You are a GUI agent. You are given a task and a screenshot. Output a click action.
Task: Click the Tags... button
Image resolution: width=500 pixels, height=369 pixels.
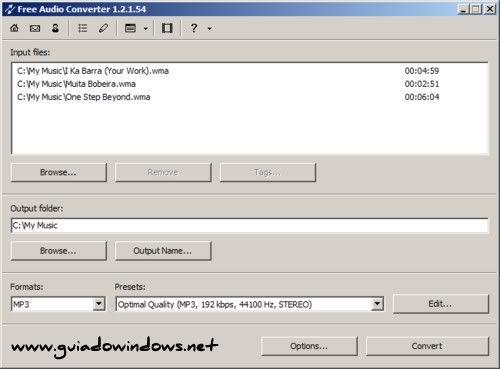[x=268, y=172]
